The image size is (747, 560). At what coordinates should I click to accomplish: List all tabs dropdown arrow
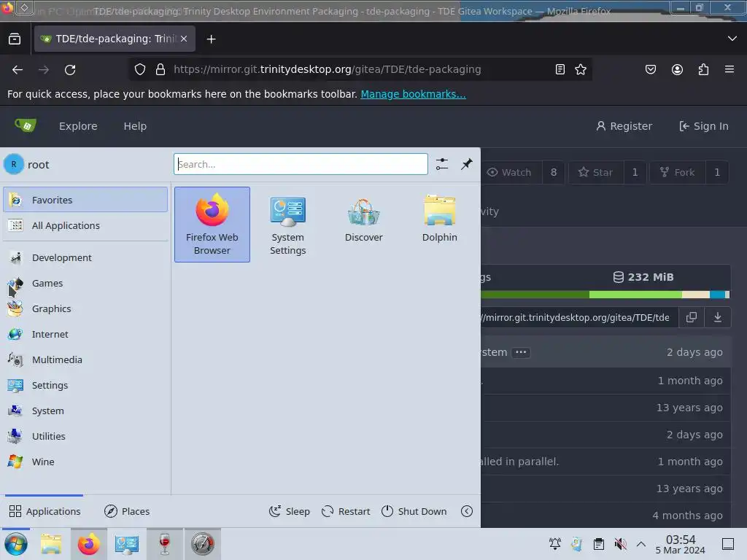tap(732, 39)
